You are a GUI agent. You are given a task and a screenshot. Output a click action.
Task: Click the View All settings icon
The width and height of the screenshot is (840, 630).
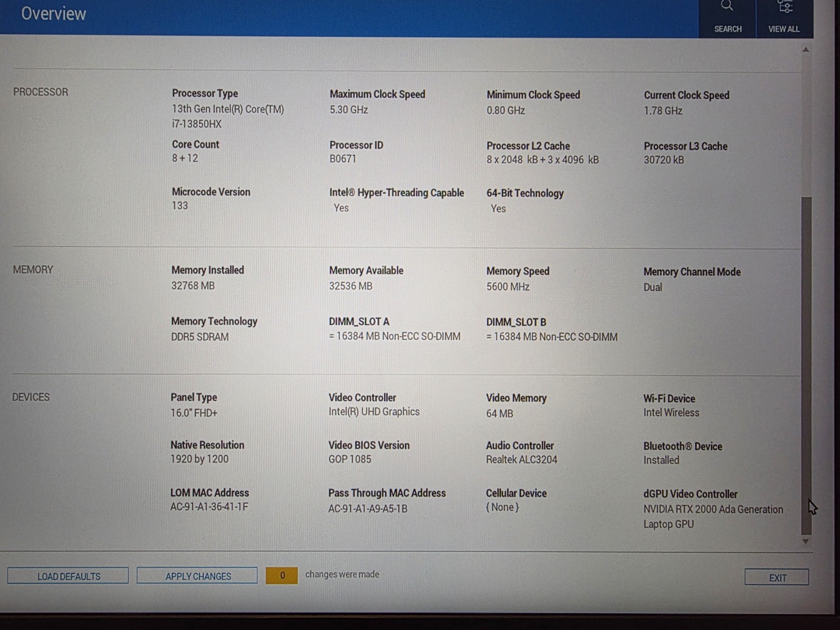pyautogui.click(x=785, y=6)
